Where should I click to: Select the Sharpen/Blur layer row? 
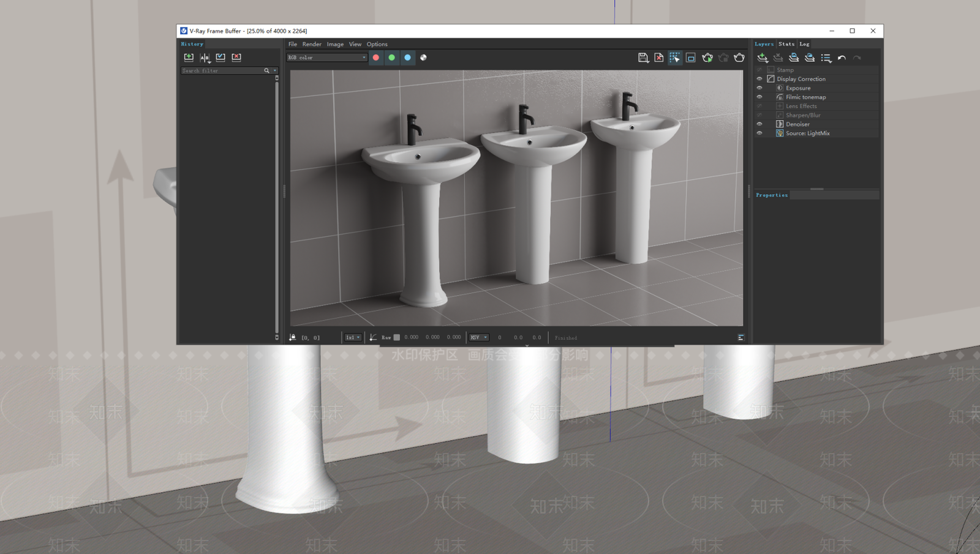pos(817,115)
